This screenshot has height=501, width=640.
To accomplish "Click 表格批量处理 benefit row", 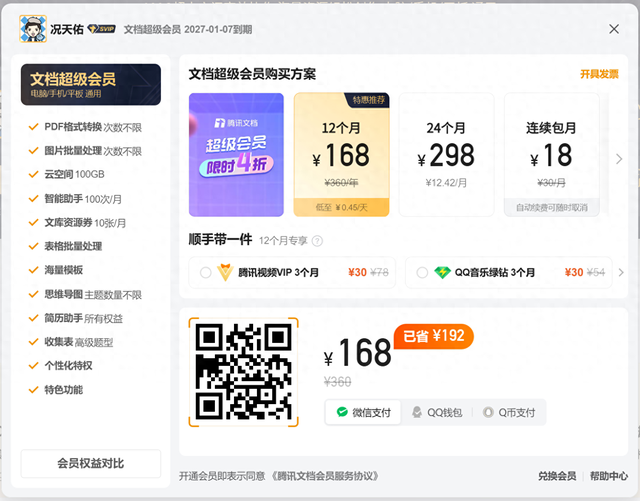I will pyautogui.click(x=65, y=246).
